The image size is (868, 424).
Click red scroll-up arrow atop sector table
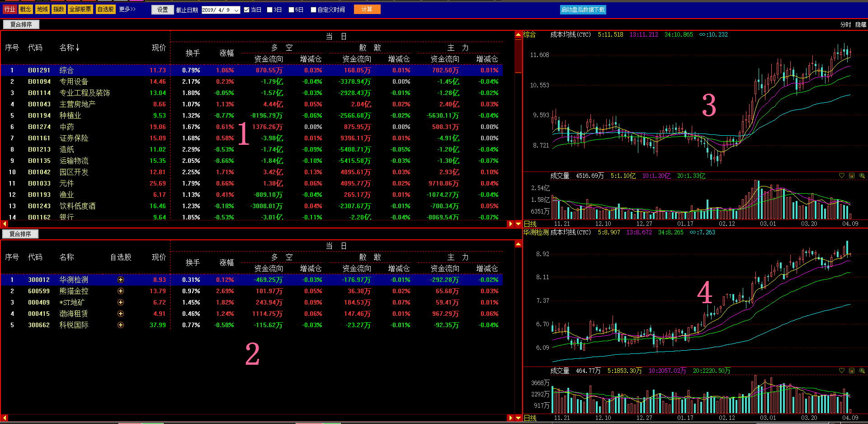click(518, 35)
